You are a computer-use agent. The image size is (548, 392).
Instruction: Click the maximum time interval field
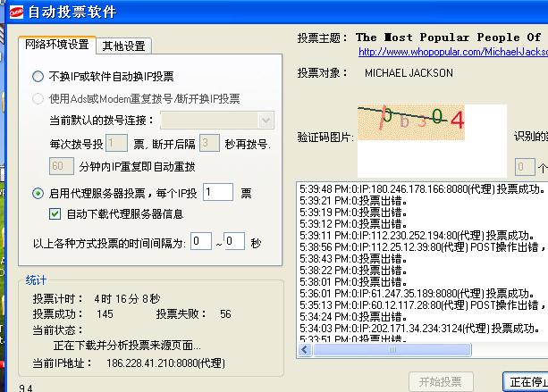234,242
